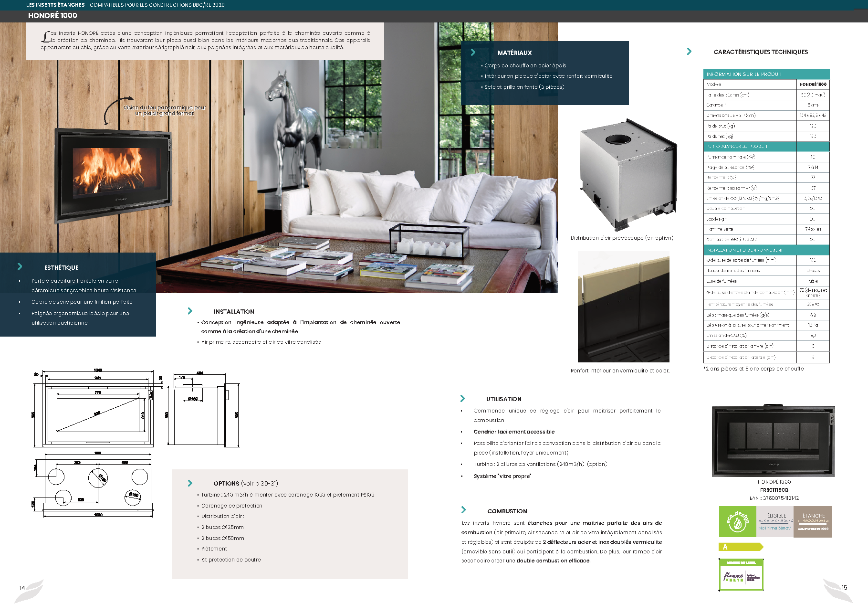Screen dimensions: 868x614
Task: Click the green eco-design badge
Action: click(738, 522)
